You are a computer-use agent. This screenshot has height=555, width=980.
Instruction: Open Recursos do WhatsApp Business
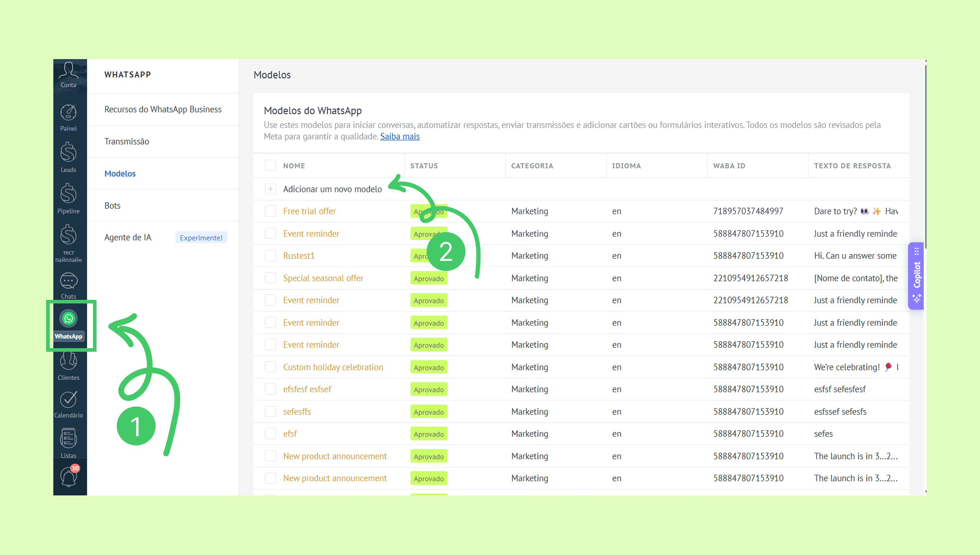pos(163,110)
